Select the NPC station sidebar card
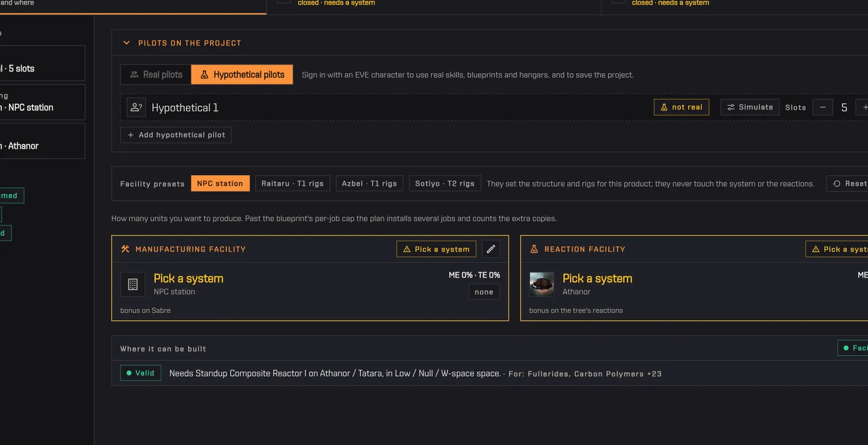The image size is (868, 445). pos(42,102)
